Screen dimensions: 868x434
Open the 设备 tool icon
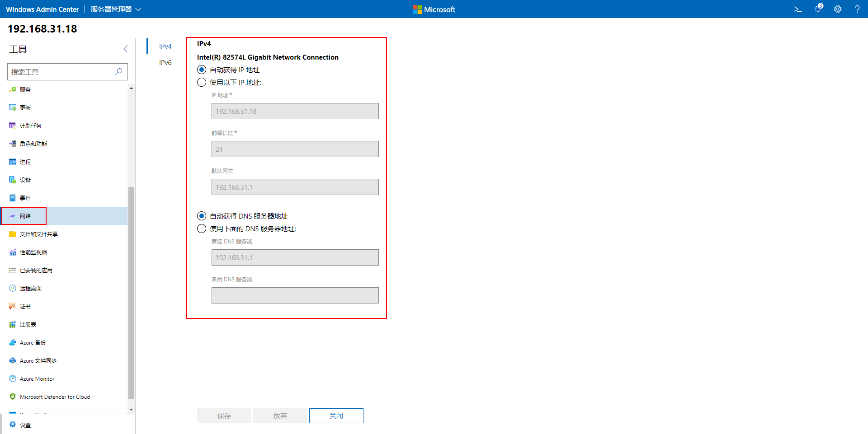[13, 180]
